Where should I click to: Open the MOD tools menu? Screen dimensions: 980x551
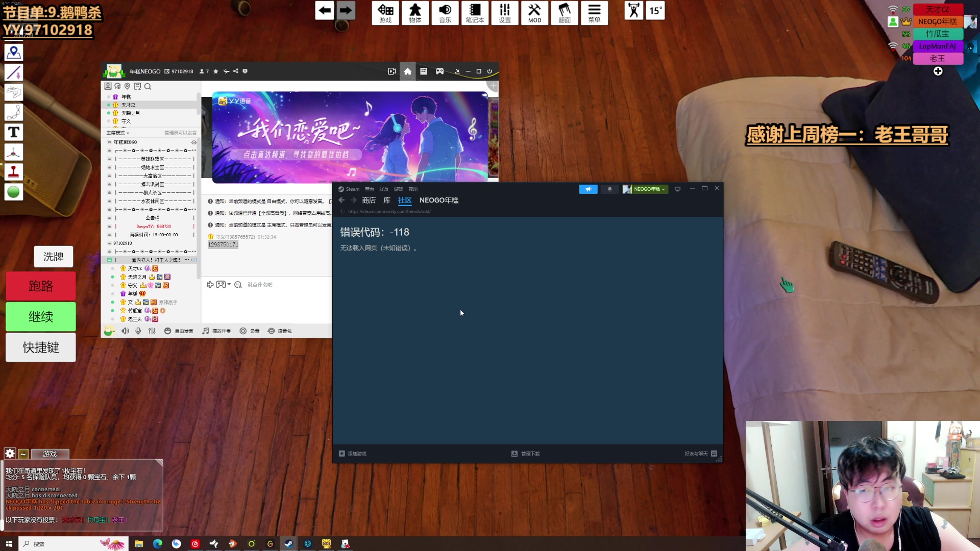click(x=534, y=13)
